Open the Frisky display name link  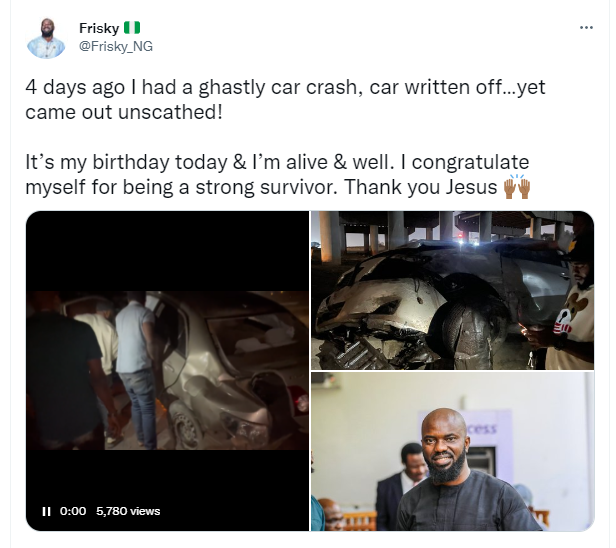pyautogui.click(x=98, y=27)
